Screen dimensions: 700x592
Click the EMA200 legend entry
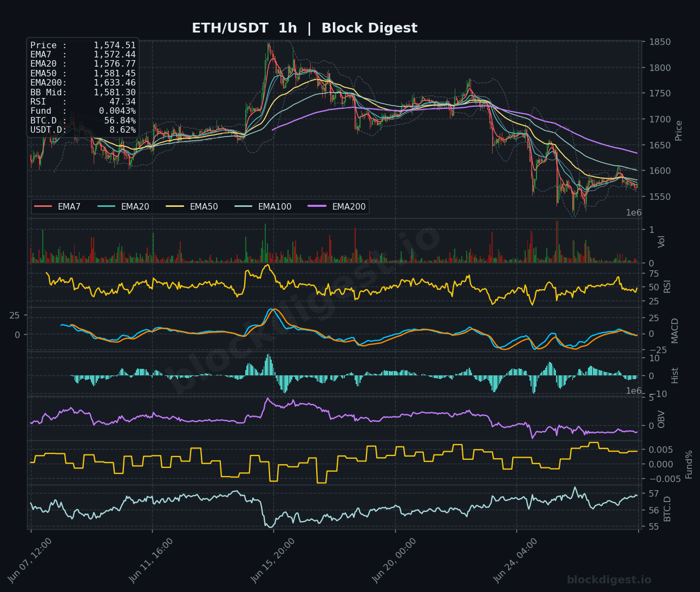click(x=337, y=206)
